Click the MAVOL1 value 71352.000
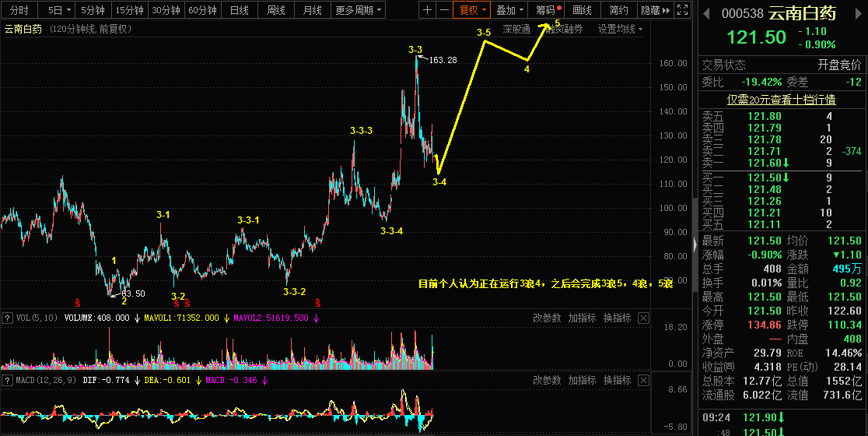Viewport: 868px width, 436px height. [200, 318]
